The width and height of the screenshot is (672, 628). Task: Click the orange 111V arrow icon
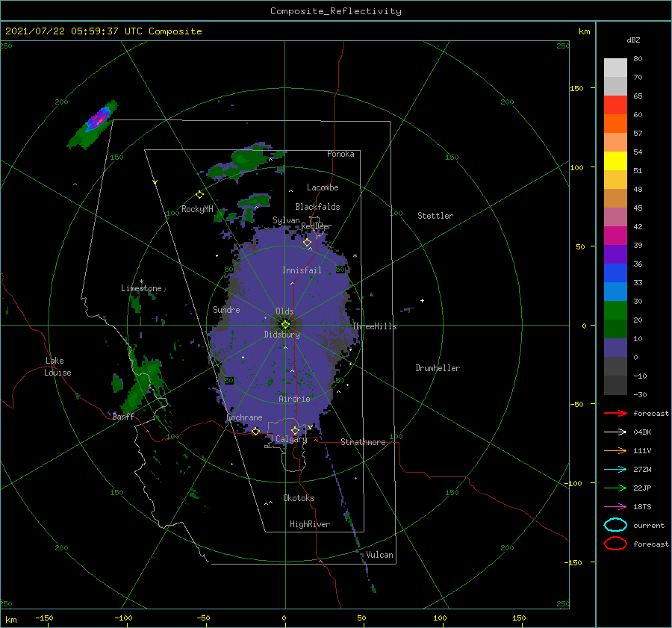[615, 450]
